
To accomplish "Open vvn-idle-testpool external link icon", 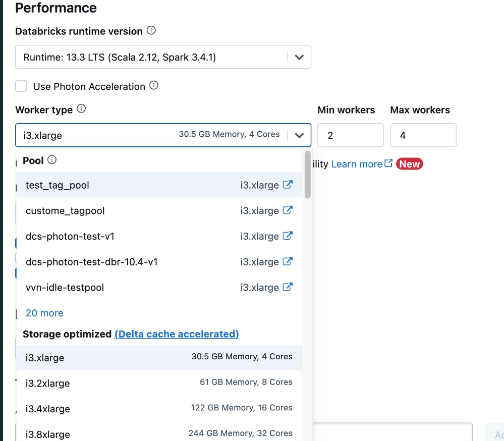I will [x=288, y=287].
